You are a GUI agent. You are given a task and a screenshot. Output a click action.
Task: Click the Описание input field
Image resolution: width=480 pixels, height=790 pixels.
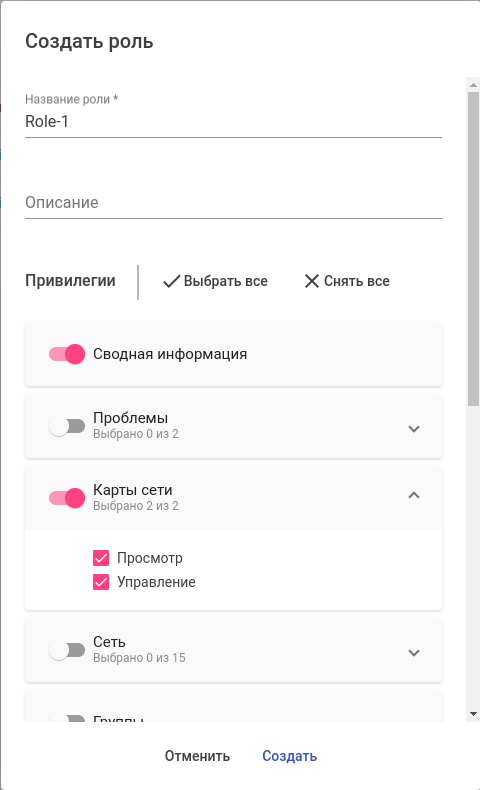233,203
